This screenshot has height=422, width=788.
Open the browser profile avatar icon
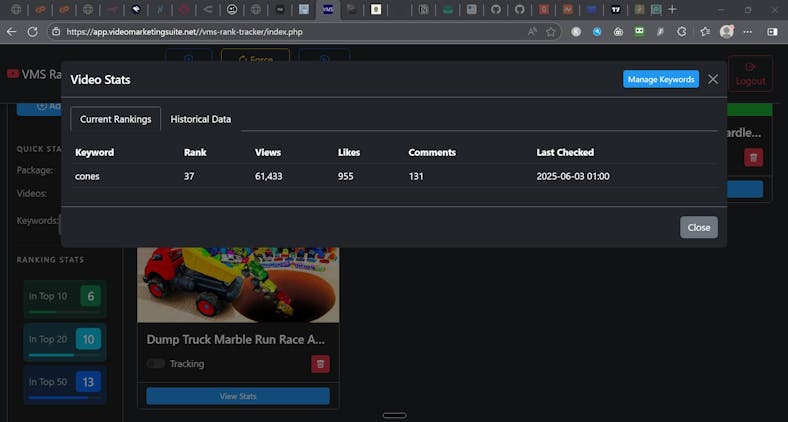click(727, 32)
